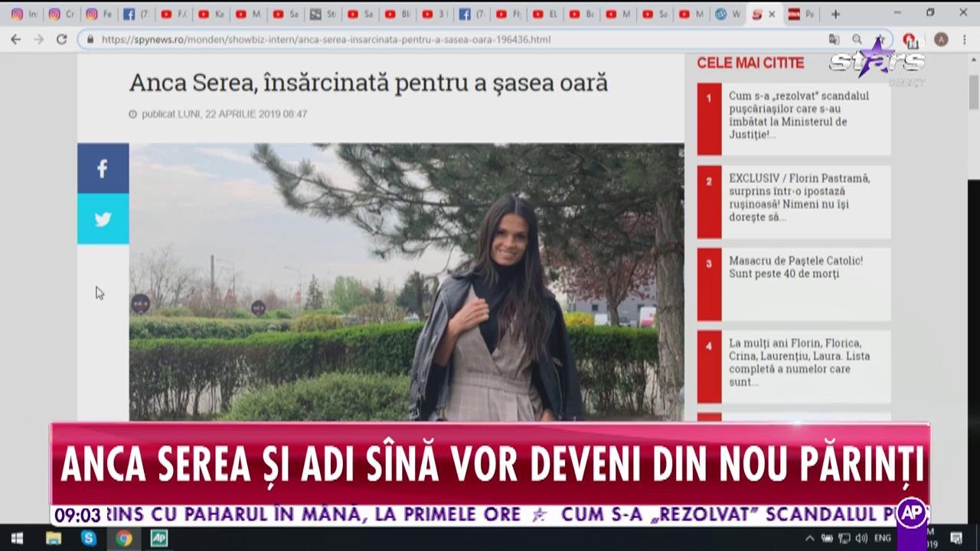Viewport: 980px width, 551px height.
Task: Click the browser forward arrow
Action: pyautogui.click(x=39, y=40)
